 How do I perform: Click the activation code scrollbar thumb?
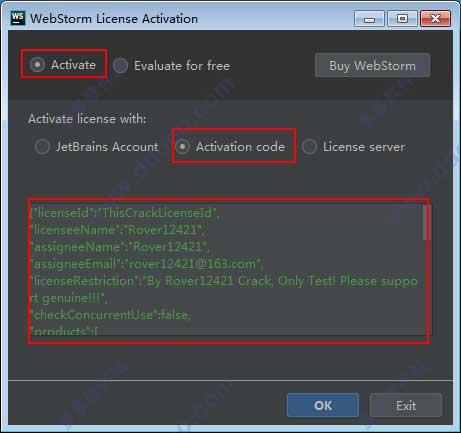(x=426, y=222)
